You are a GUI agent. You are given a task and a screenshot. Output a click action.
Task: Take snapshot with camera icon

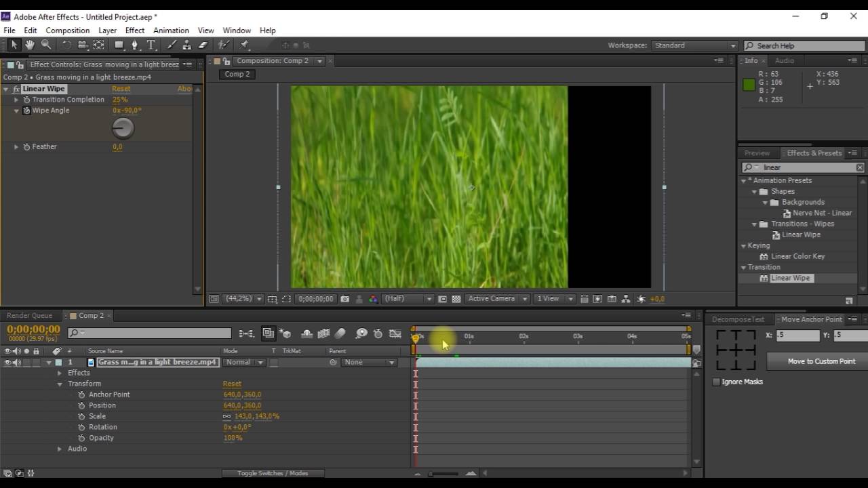[x=345, y=299]
